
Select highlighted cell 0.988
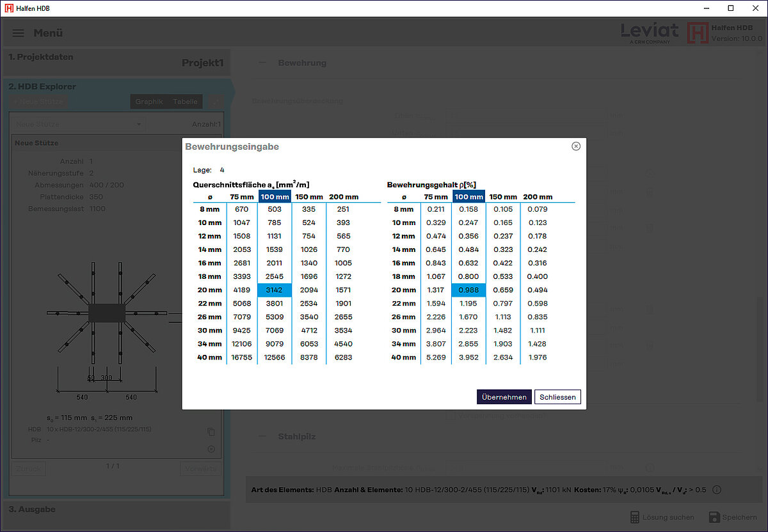click(468, 290)
